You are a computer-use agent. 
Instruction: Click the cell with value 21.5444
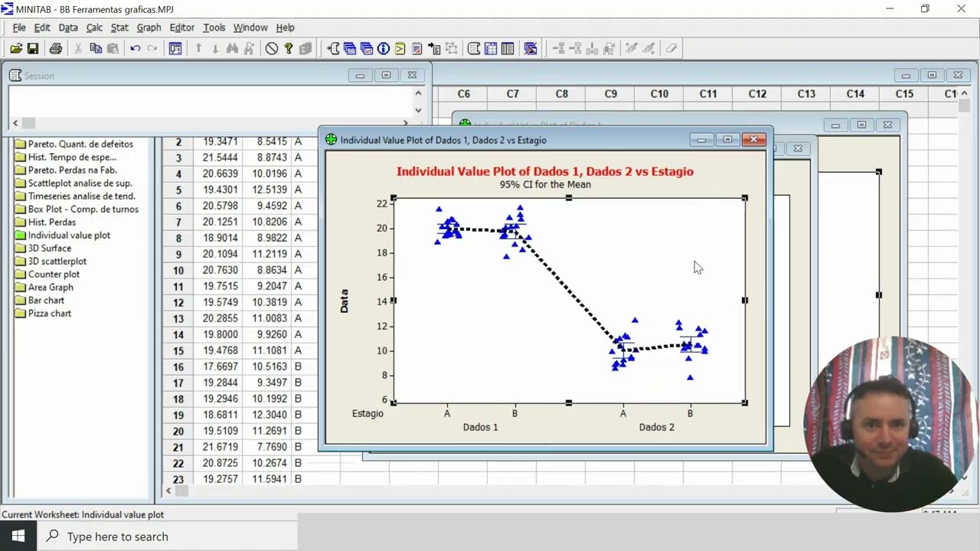[220, 158]
